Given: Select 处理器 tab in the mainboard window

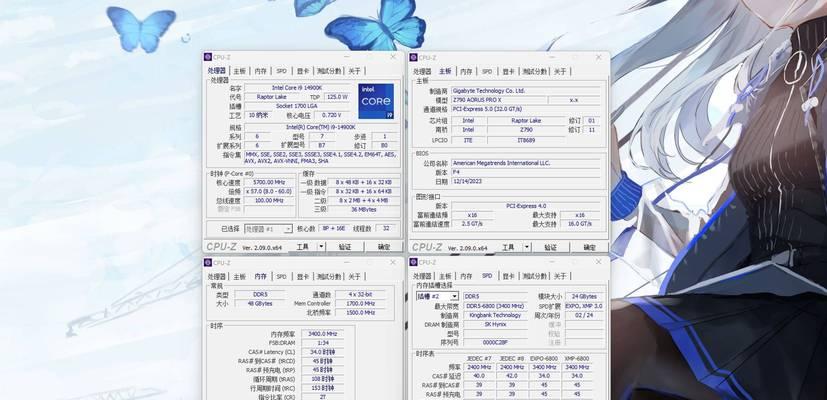Looking at the screenshot, I should click(x=422, y=71).
